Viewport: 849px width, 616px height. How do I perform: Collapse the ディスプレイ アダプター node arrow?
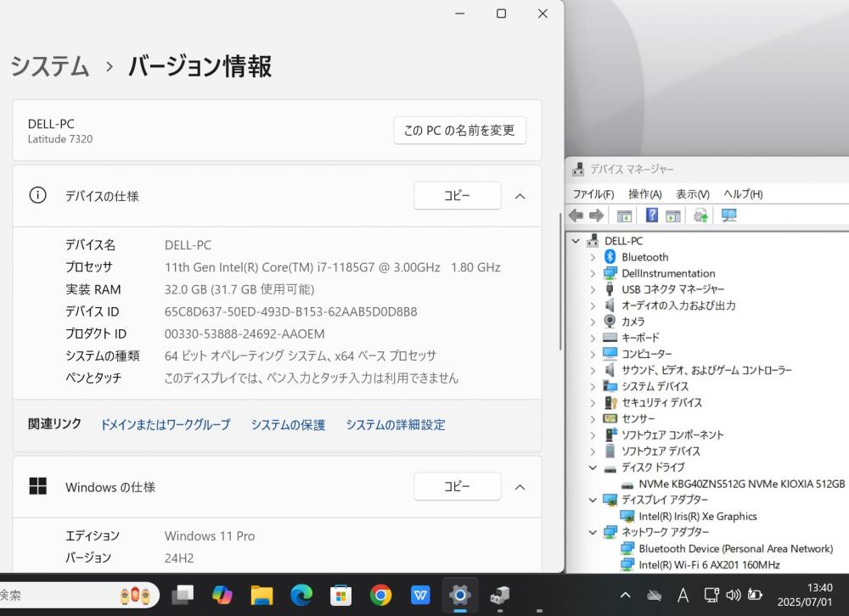coord(593,500)
